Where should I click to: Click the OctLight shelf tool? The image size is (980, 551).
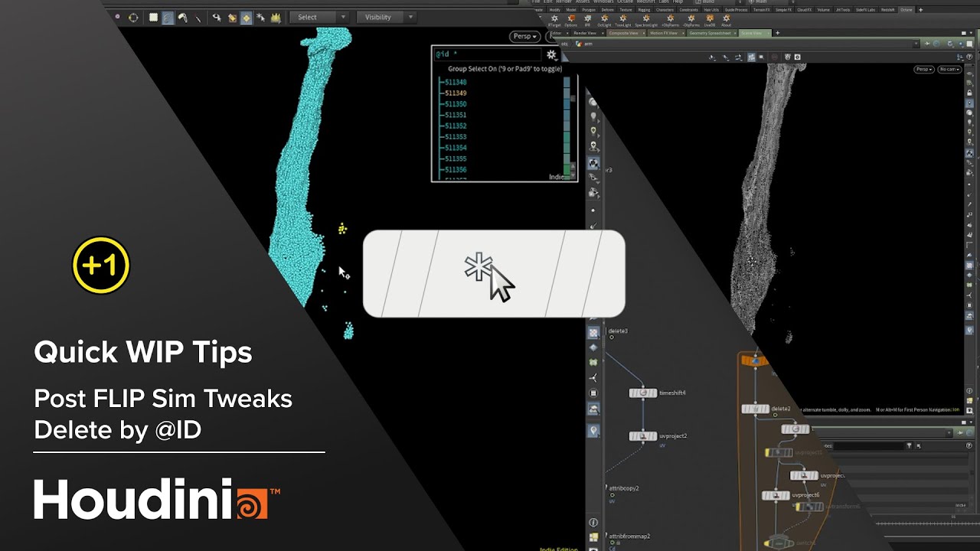pyautogui.click(x=604, y=20)
